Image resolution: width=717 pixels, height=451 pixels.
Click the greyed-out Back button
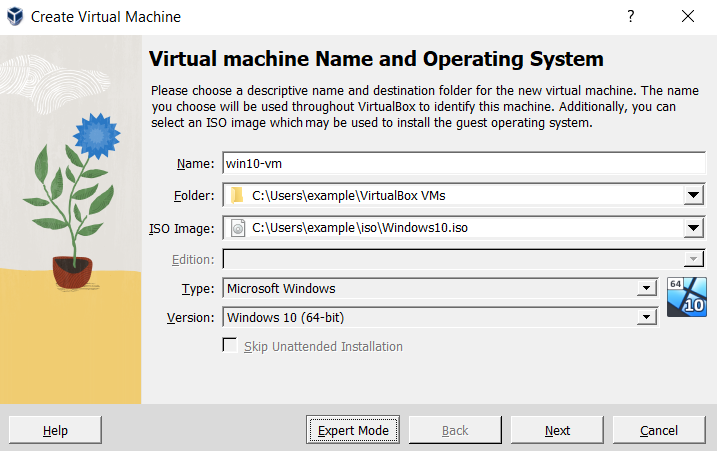(455, 430)
